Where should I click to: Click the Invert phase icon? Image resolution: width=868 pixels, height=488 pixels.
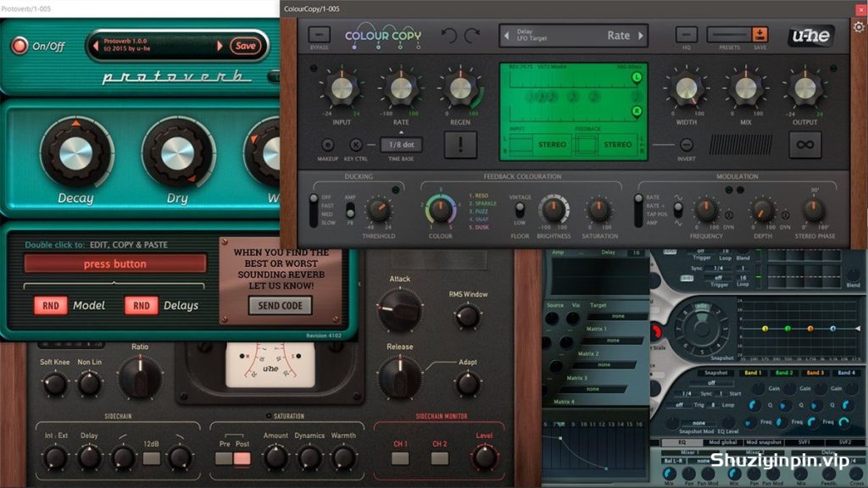686,145
